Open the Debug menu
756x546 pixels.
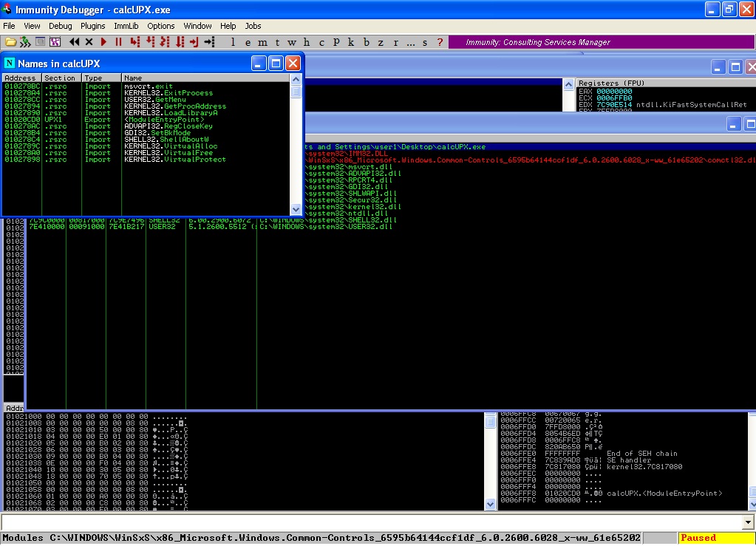tap(61, 26)
